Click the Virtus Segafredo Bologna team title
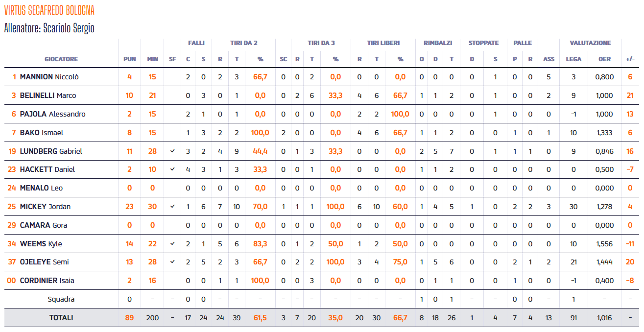 tap(49, 10)
